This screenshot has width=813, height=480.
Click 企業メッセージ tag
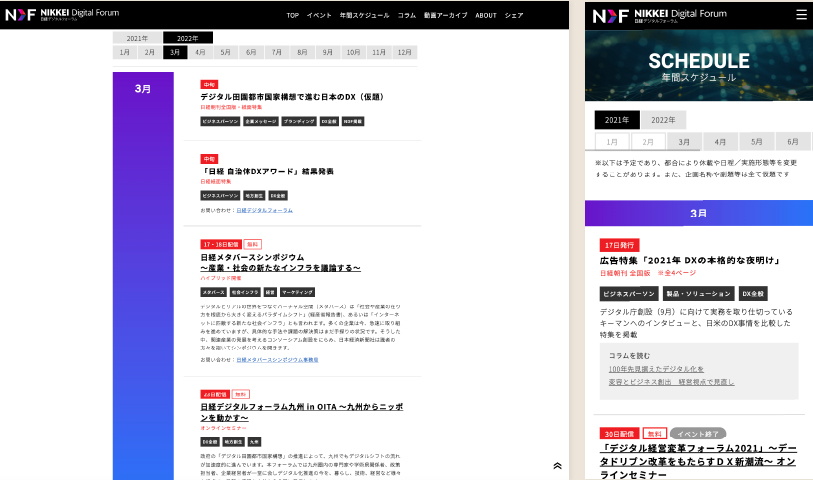261,121
